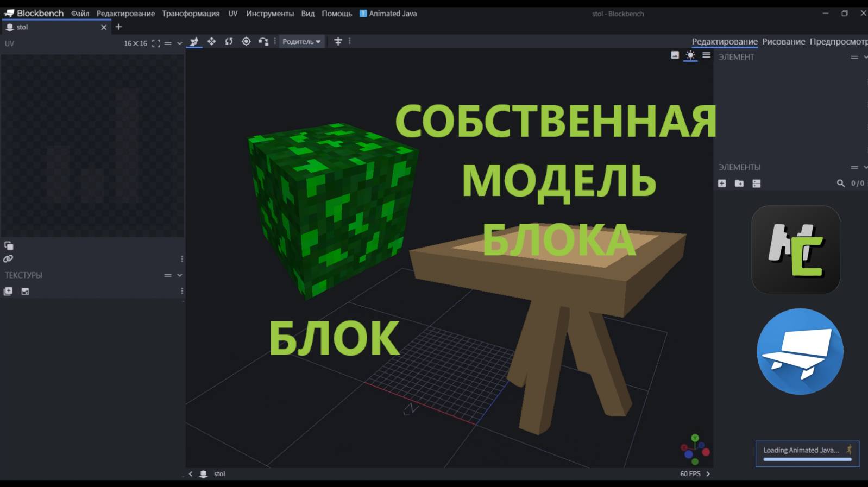
Task: Click the center/align icon after Родитель
Action: (338, 41)
